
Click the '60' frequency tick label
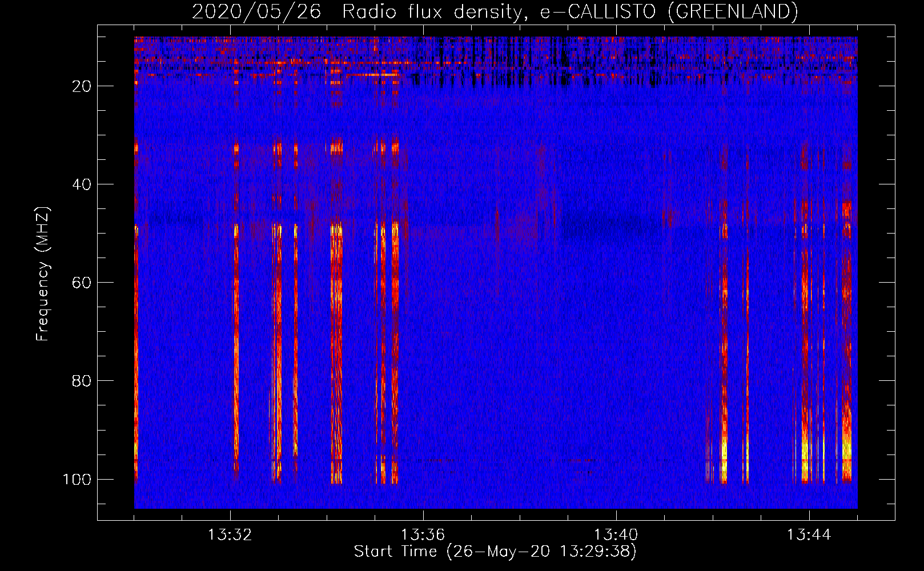point(82,283)
